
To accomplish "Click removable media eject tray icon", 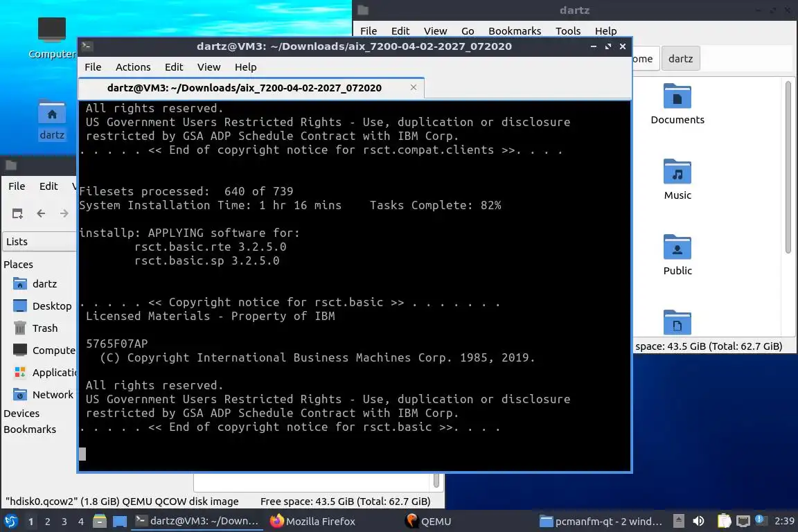I will coord(678,521).
